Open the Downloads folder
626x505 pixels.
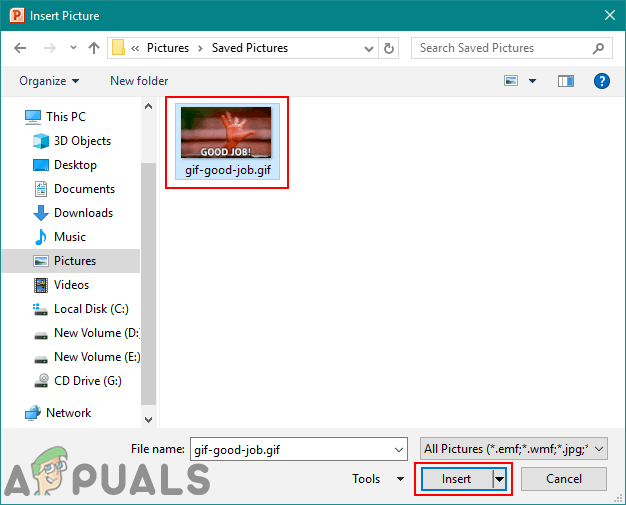point(83,213)
